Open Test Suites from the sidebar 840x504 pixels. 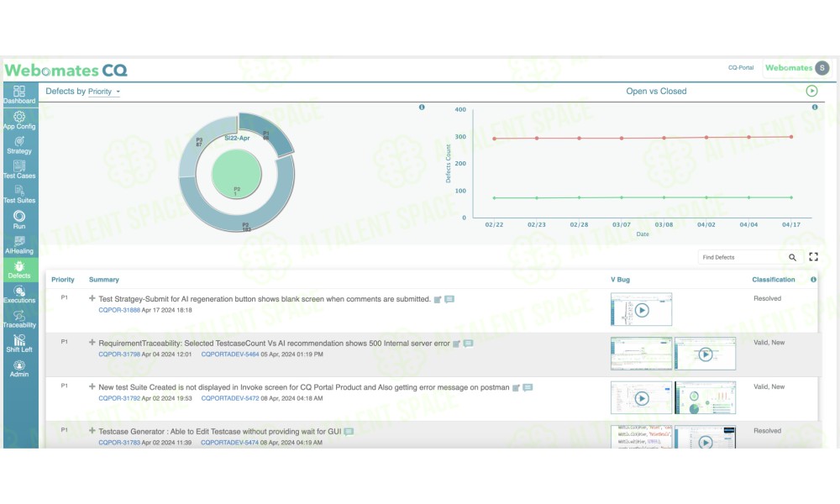pos(19,194)
